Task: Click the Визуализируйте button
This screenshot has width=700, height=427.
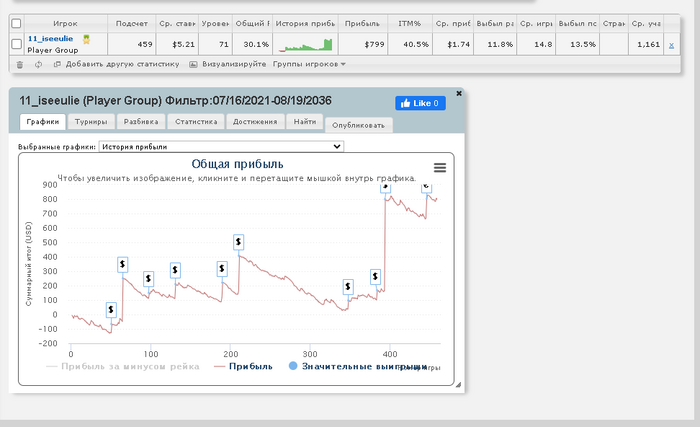Action: tap(228, 64)
